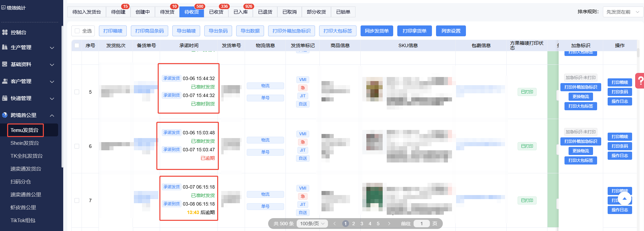Click 更换物流 in row 5

click(x=581, y=97)
